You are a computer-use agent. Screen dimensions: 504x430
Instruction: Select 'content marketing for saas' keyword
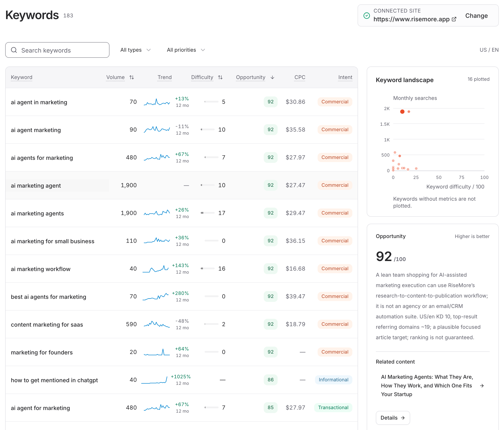(x=47, y=325)
